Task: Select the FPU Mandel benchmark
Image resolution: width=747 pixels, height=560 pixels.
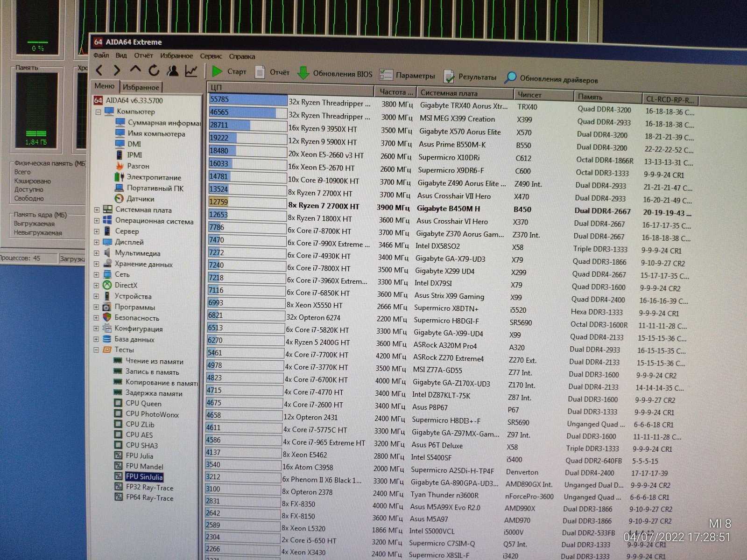Action: click(x=139, y=466)
